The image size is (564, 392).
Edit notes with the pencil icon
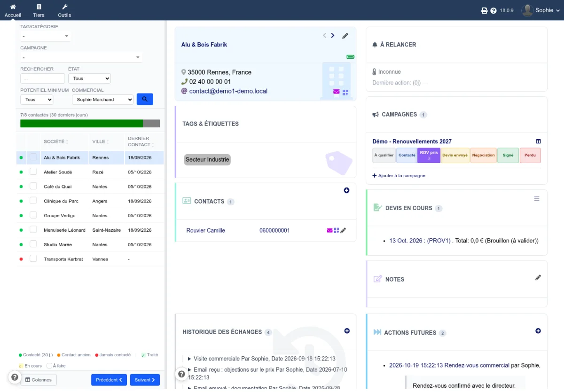click(x=538, y=278)
